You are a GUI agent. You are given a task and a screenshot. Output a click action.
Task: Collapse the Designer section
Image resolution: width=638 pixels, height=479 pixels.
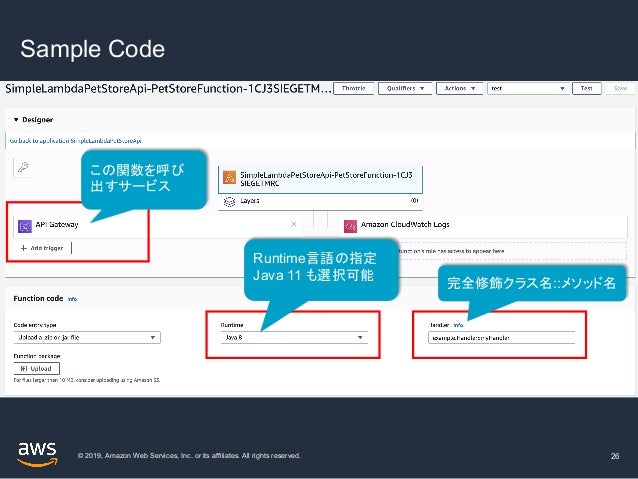tap(16, 120)
